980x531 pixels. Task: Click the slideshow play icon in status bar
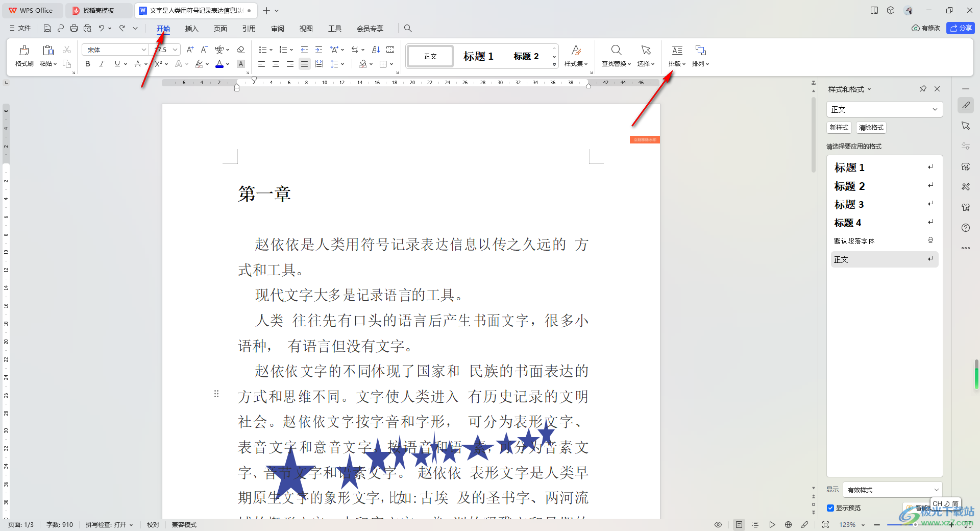(x=772, y=524)
